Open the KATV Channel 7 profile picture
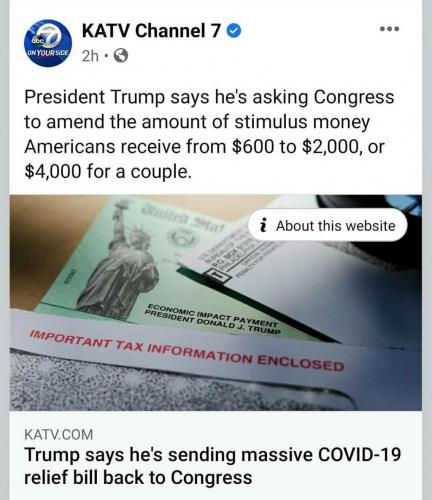The image size is (432, 500). pyautogui.click(x=48, y=43)
